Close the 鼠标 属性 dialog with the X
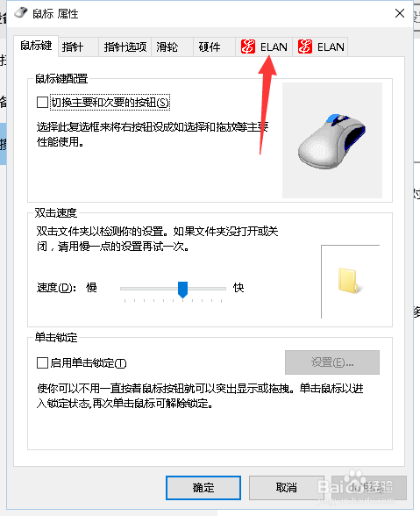This screenshot has width=420, height=516. tap(400, 13)
